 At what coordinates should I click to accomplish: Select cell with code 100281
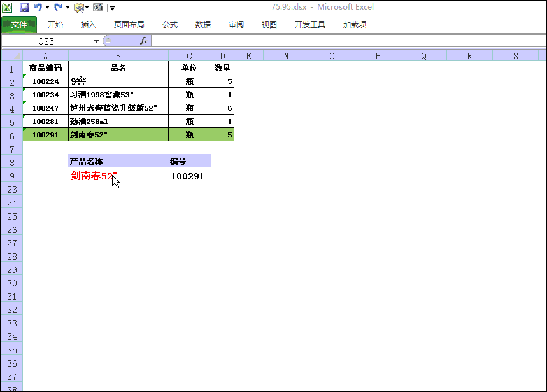point(45,122)
